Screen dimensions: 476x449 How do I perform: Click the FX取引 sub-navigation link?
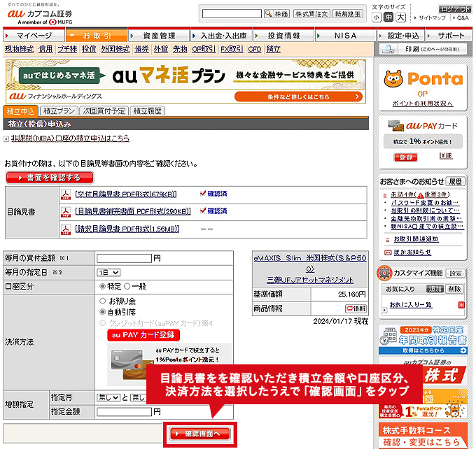point(232,49)
